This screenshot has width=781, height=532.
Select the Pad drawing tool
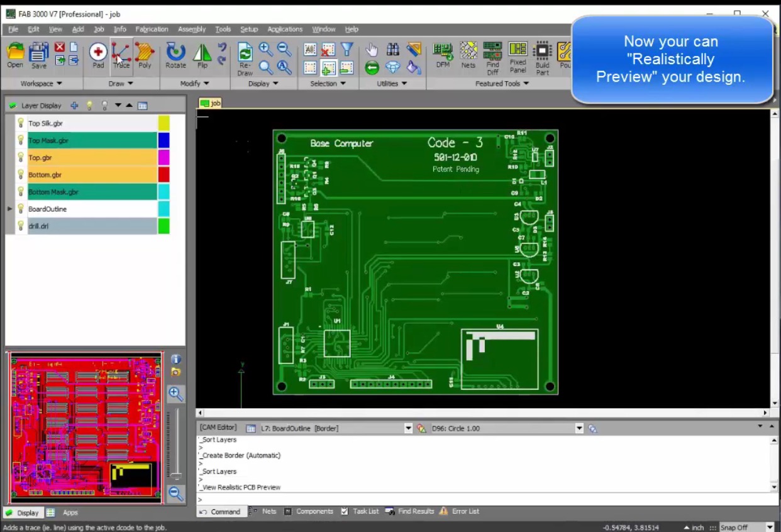pyautogui.click(x=98, y=54)
